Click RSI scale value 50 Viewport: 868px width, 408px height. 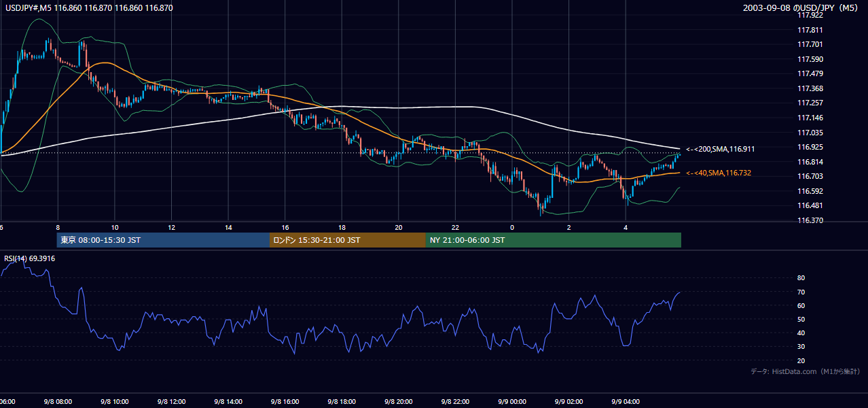801,320
